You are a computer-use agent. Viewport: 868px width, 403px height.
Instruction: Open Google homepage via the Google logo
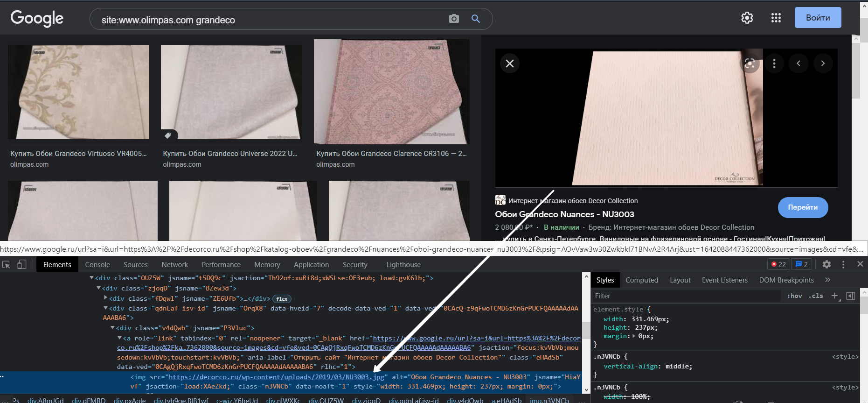pos(37,19)
